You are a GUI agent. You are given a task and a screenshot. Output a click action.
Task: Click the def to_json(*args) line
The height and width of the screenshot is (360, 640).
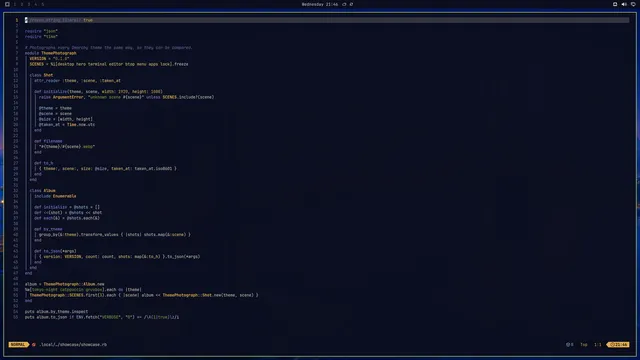[55, 251]
